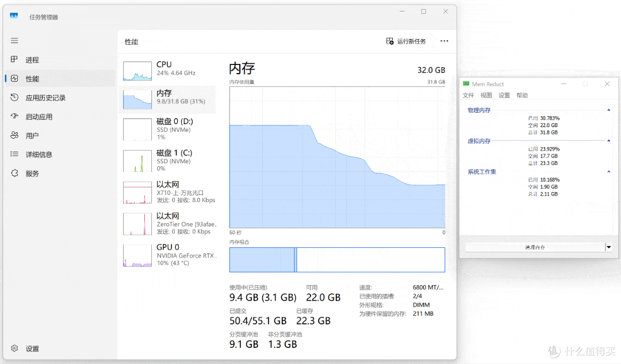Click the 10.168% system working set usage
Viewport: 621px width, 364px height.
tap(550, 180)
